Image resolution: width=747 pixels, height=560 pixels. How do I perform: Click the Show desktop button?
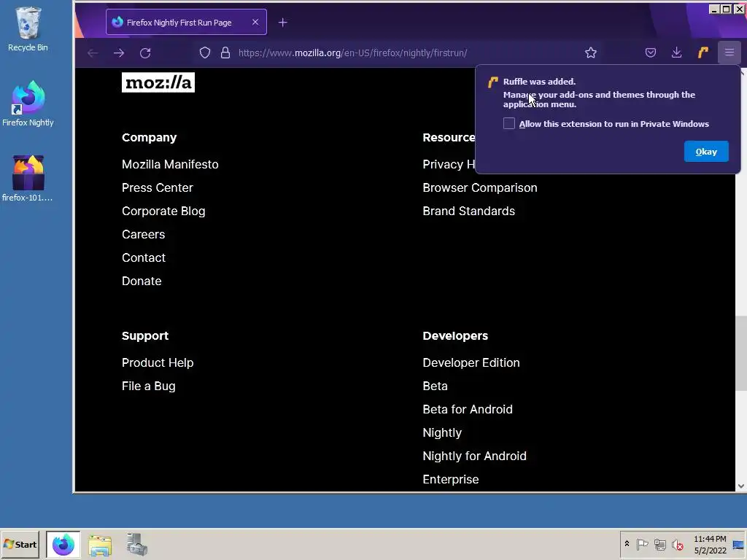[x=739, y=545]
